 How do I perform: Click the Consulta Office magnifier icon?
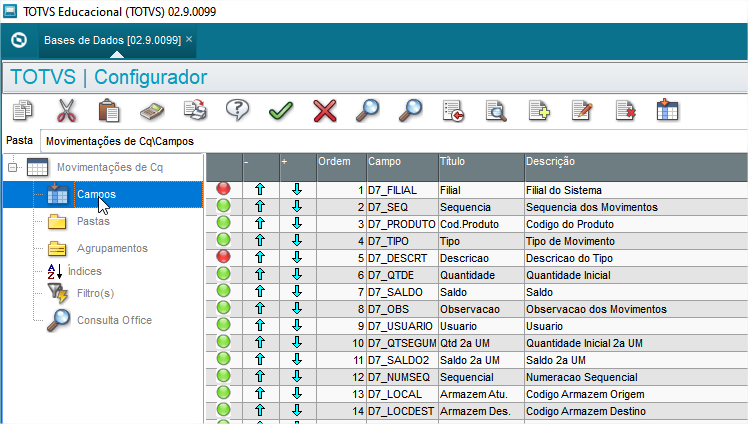click(59, 321)
